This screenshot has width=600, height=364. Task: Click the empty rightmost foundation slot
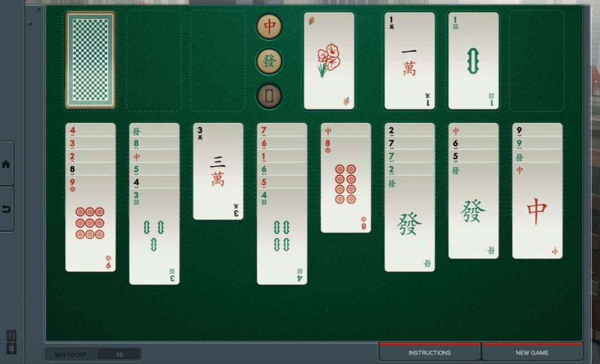coord(537,61)
